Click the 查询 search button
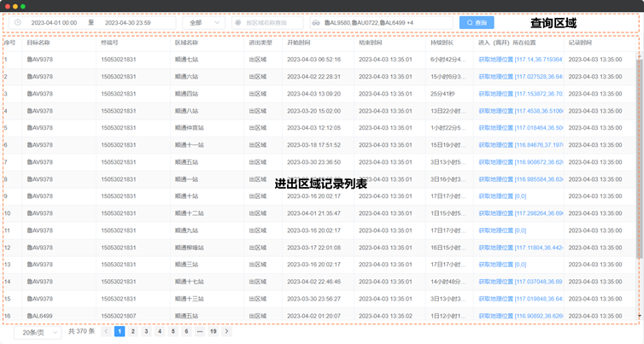644x344 pixels. coord(477,23)
